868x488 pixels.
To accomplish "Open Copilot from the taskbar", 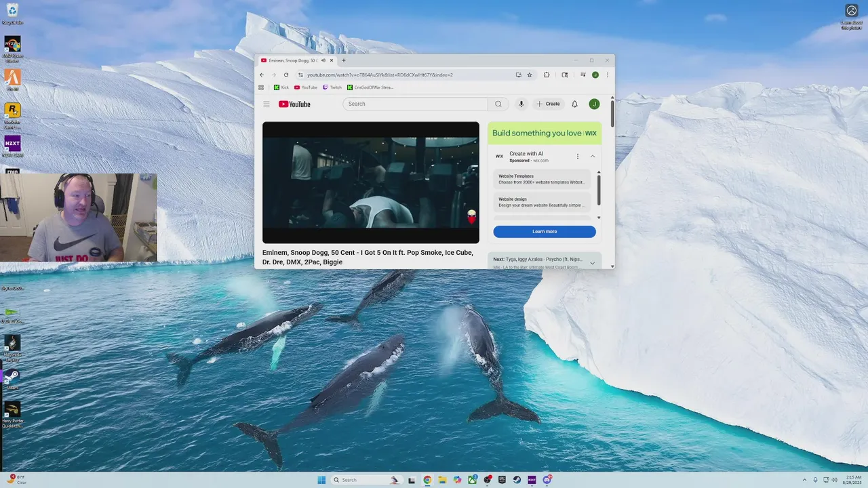I will click(457, 480).
